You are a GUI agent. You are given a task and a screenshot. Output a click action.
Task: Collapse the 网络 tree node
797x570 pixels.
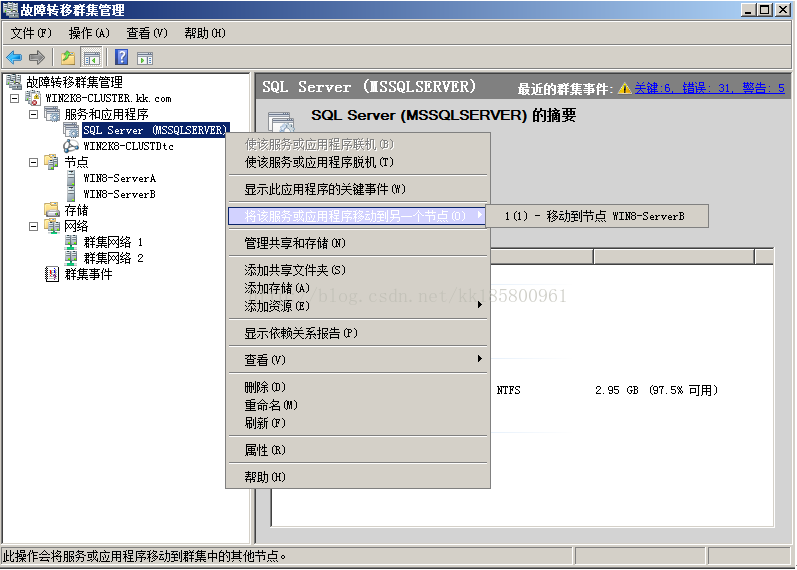pos(34,226)
